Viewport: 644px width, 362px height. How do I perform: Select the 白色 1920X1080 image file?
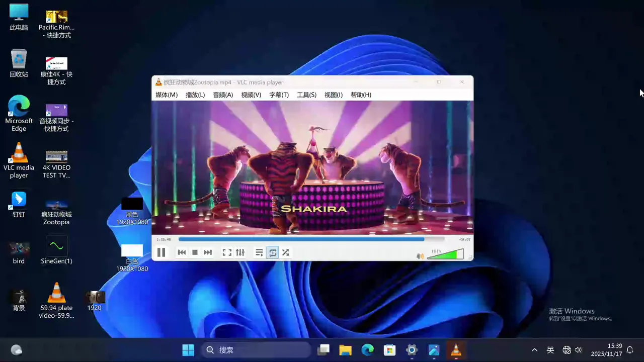click(132, 258)
